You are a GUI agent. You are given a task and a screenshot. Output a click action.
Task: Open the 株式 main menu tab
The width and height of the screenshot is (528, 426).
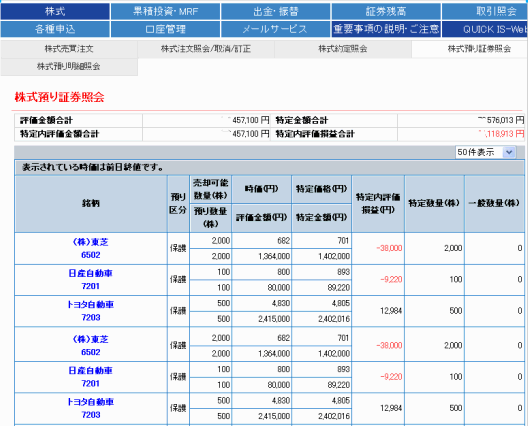point(55,11)
